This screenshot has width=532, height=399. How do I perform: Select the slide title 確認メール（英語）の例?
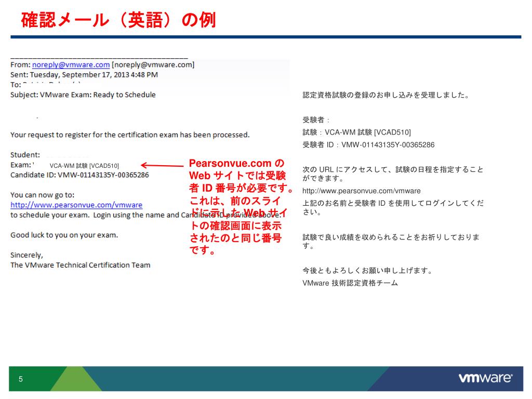(118, 20)
